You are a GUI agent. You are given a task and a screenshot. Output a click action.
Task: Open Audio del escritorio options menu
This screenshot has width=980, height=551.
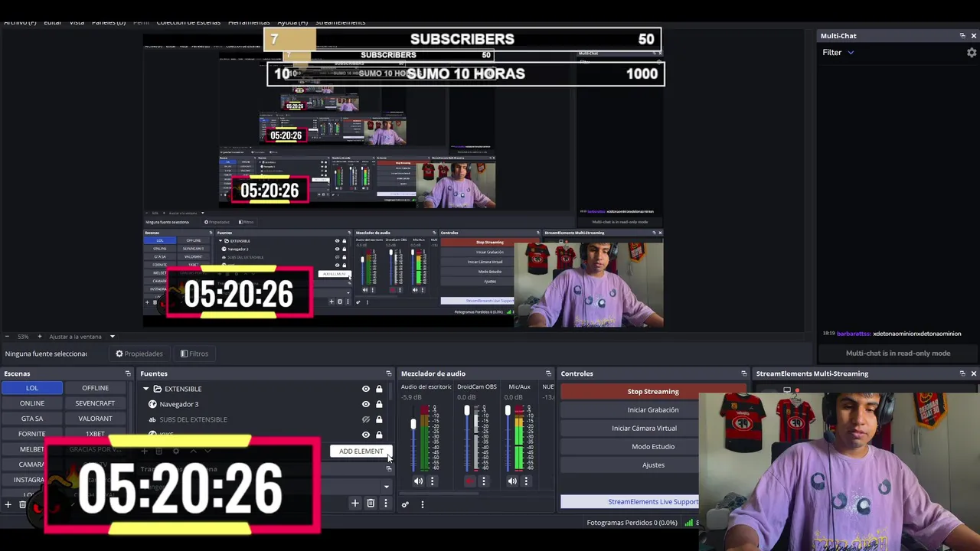[432, 481]
